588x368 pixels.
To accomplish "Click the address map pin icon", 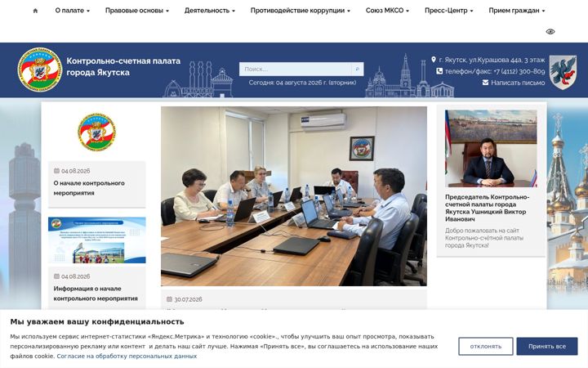I will [x=434, y=60].
